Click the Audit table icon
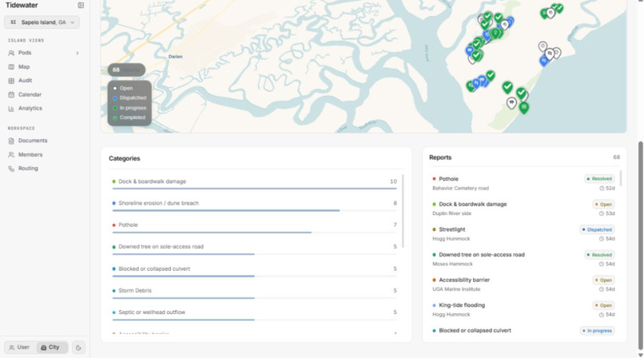This screenshot has height=358, width=644. pyautogui.click(x=11, y=81)
